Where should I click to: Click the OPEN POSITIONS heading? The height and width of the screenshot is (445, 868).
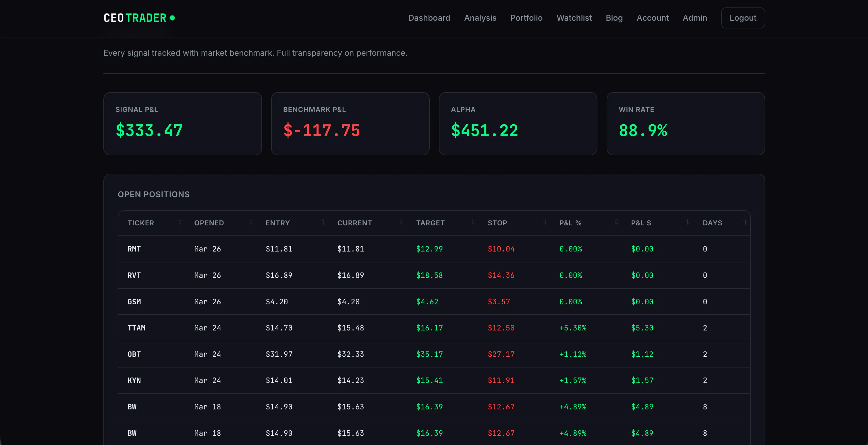point(154,194)
